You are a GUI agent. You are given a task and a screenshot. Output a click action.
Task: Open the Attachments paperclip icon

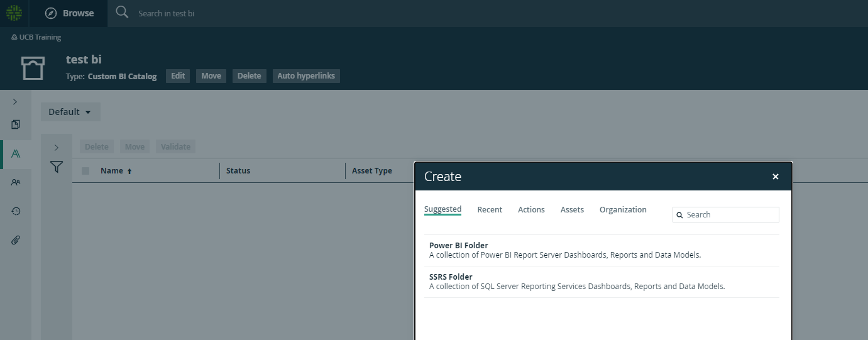coord(16,240)
